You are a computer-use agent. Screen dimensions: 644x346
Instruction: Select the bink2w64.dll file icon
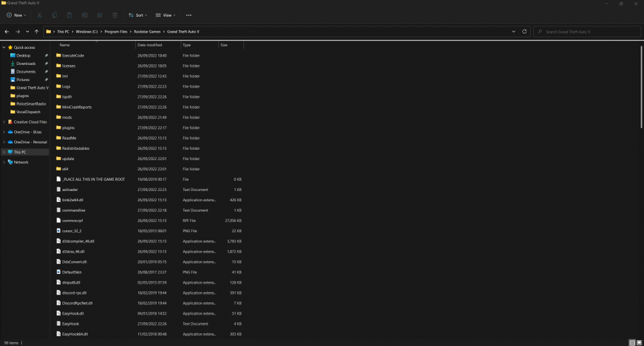59,199
